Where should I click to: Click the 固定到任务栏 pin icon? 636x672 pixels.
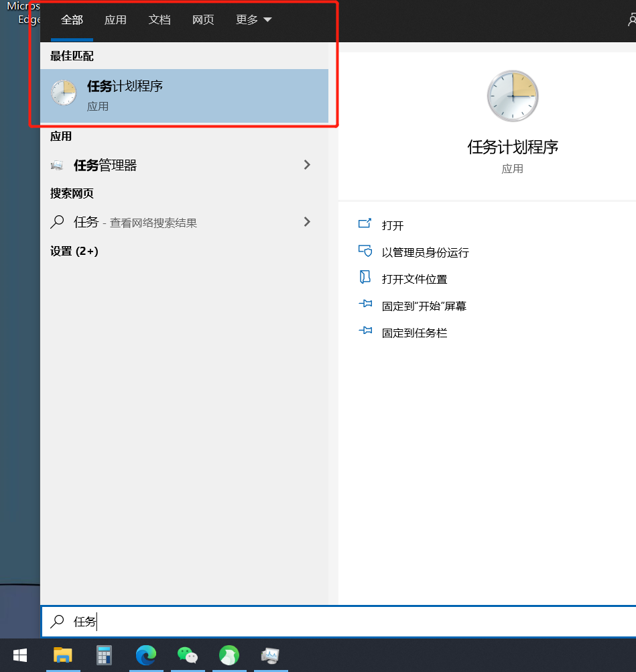pyautogui.click(x=365, y=332)
